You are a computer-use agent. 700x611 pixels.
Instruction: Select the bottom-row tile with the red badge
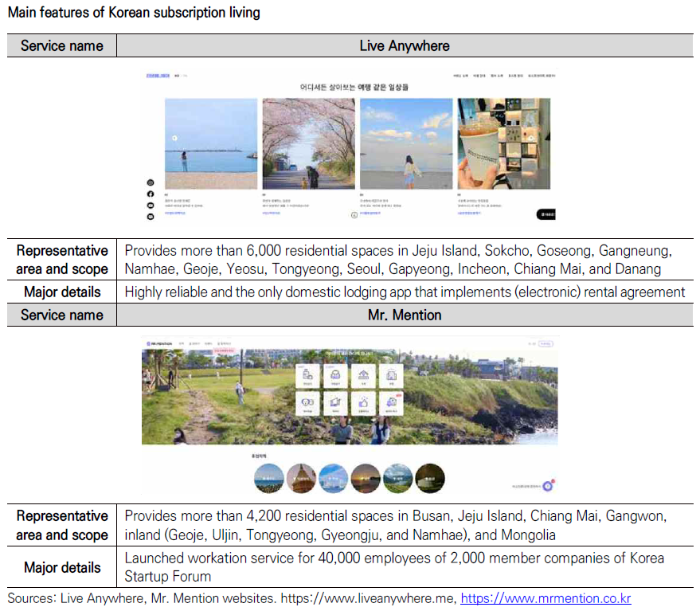(391, 404)
